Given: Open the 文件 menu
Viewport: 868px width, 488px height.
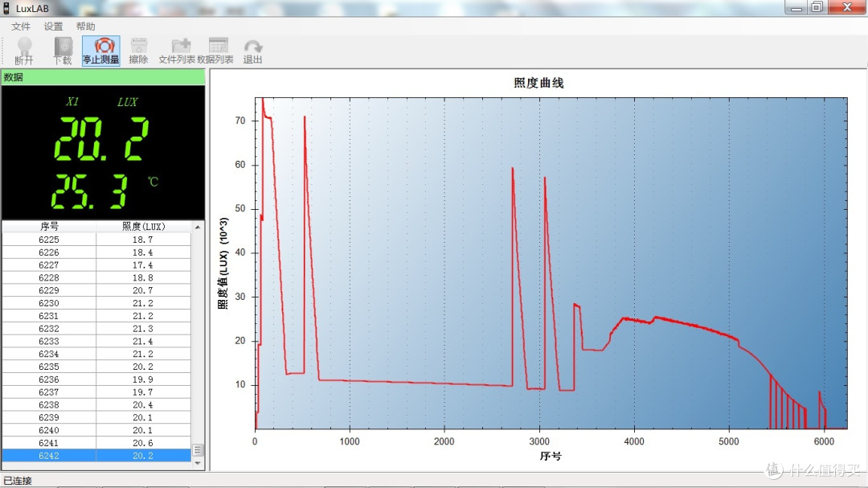Looking at the screenshot, I should 20,26.
